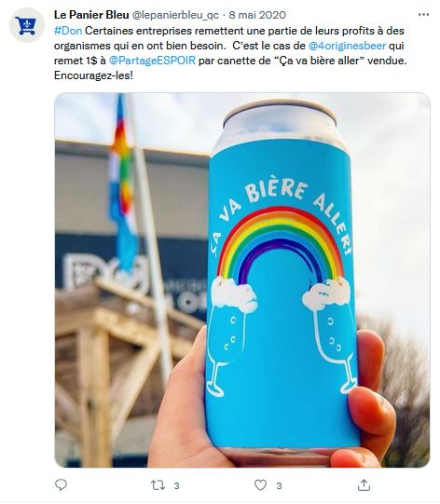
Task: Click the Encouragez-les! closing text
Action: point(93,75)
